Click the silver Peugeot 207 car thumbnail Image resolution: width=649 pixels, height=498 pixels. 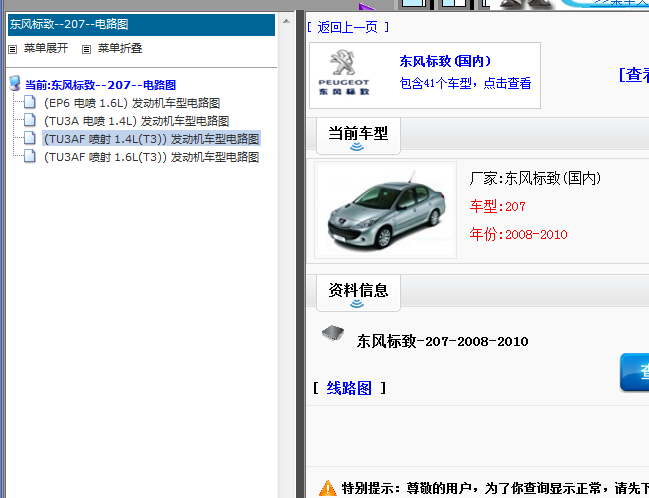point(385,210)
